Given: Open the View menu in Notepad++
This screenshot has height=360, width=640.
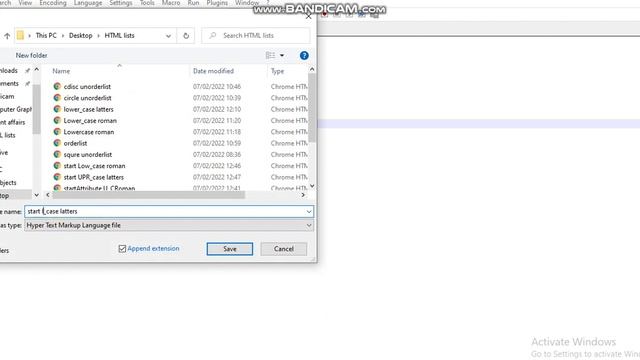Looking at the screenshot, I should (25, 3).
